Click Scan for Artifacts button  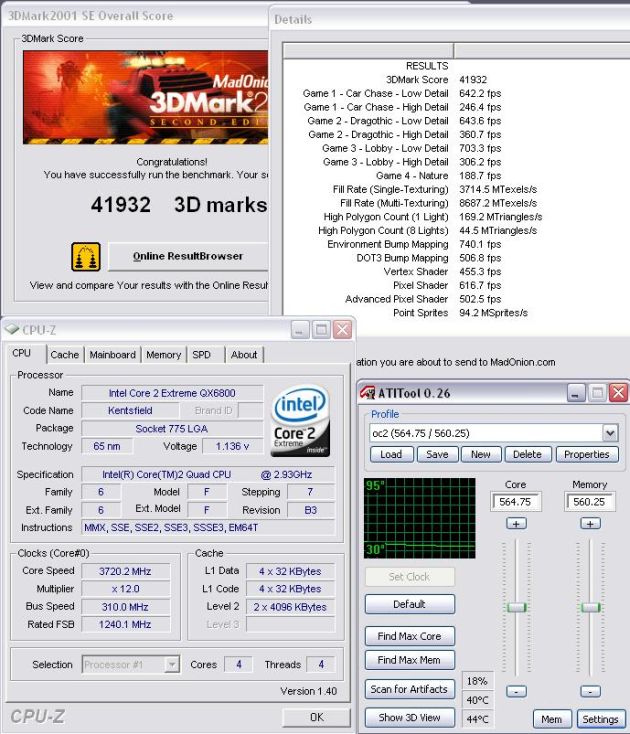(x=410, y=689)
